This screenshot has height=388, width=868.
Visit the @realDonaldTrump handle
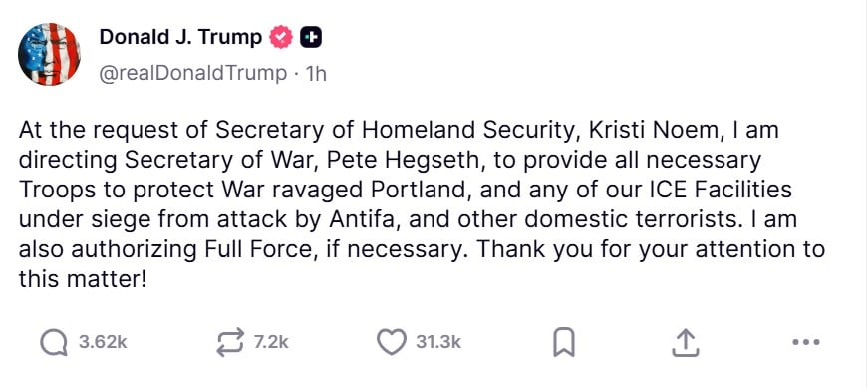(x=193, y=73)
